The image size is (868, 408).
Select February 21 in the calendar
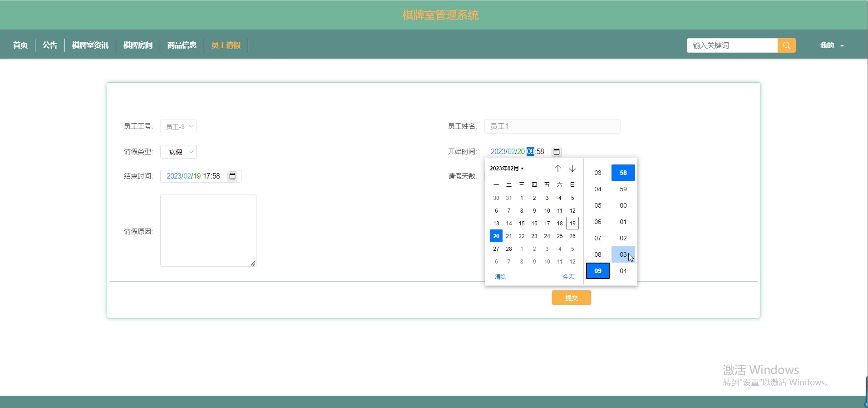click(x=509, y=236)
